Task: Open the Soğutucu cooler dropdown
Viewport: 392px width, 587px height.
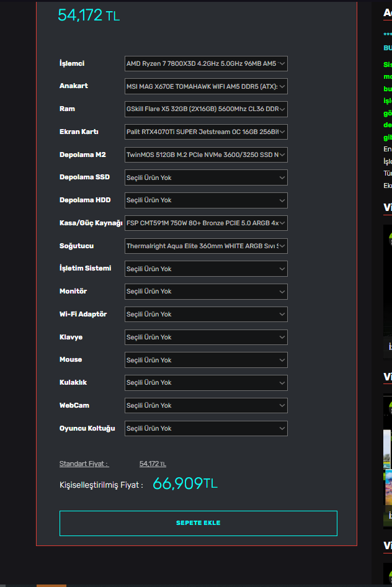Action: (x=206, y=246)
